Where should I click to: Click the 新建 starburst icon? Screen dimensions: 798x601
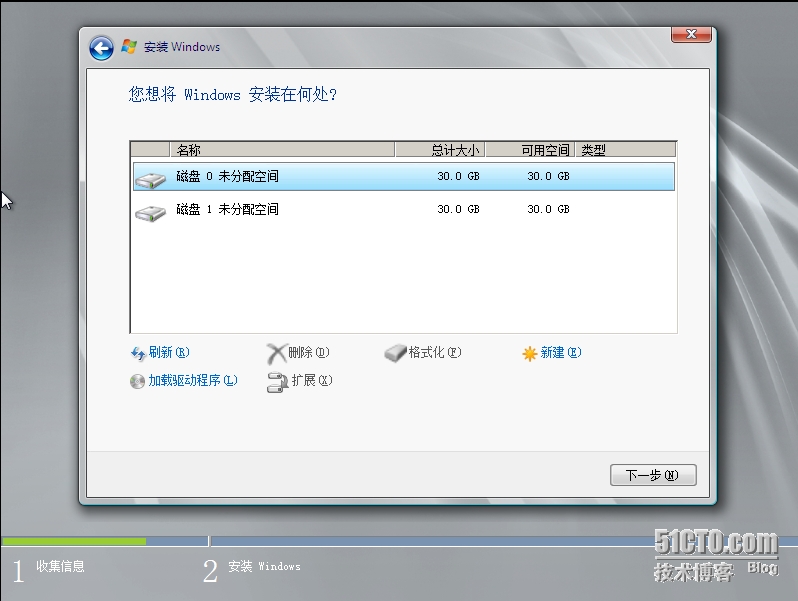[x=529, y=353]
